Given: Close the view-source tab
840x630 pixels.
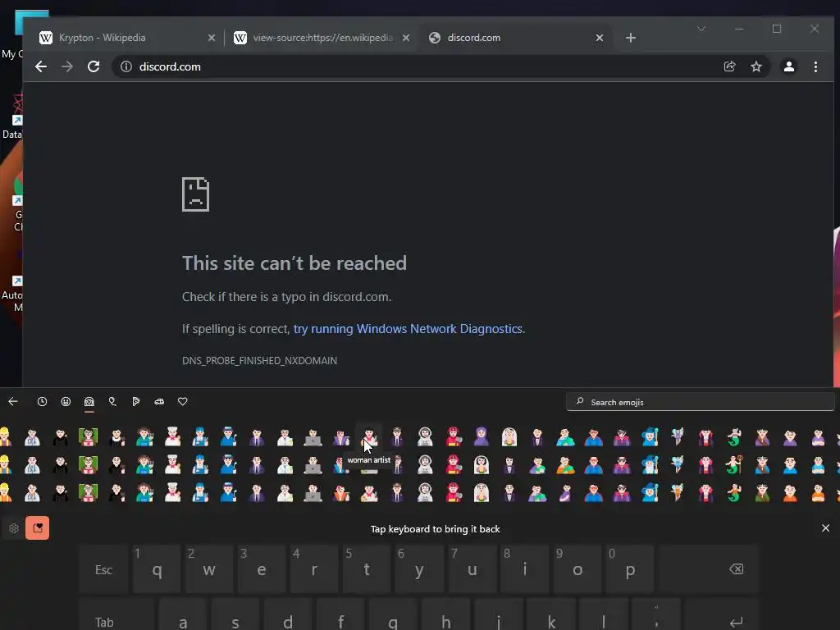Looking at the screenshot, I should pyautogui.click(x=405, y=38).
